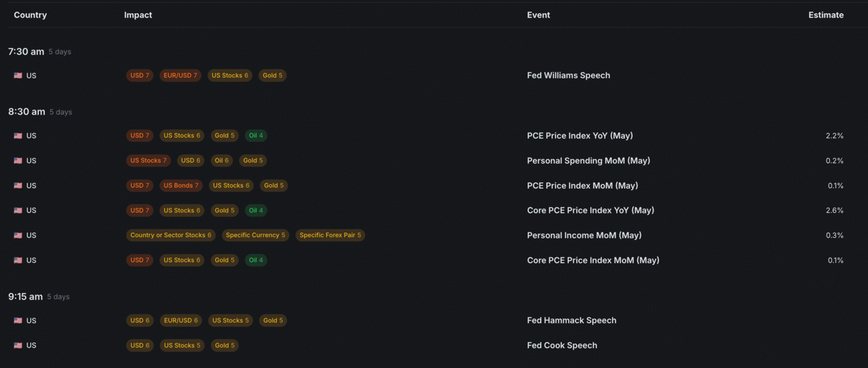Select the 8:30 am time group heading

[27, 111]
